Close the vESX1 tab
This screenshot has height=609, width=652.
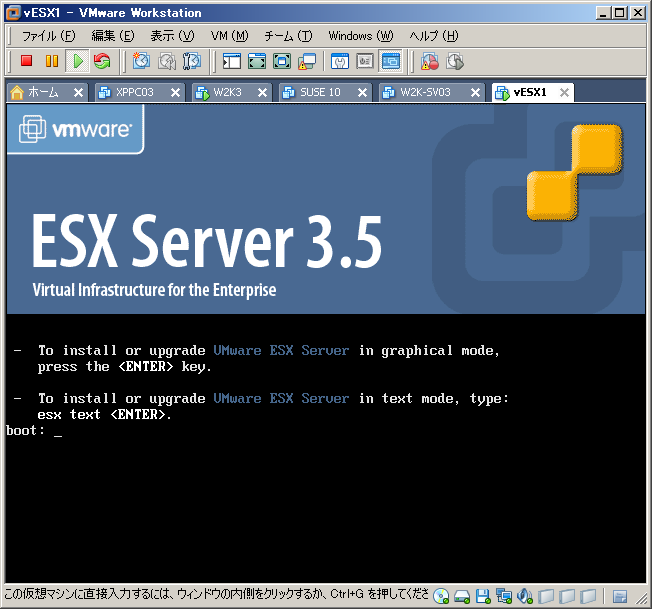coord(564,92)
